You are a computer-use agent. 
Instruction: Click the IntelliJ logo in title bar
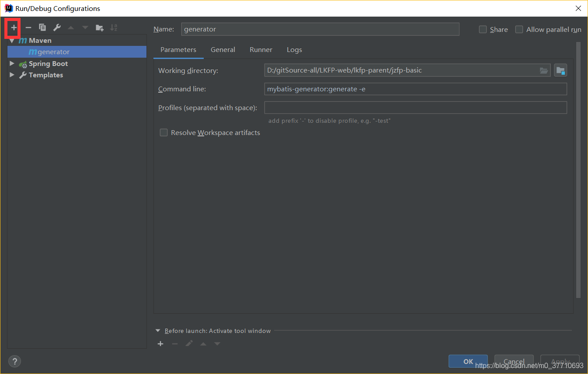[9, 8]
